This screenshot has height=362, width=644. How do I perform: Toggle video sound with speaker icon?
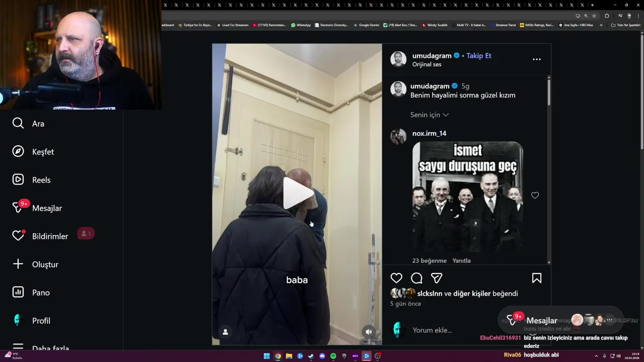point(369,332)
